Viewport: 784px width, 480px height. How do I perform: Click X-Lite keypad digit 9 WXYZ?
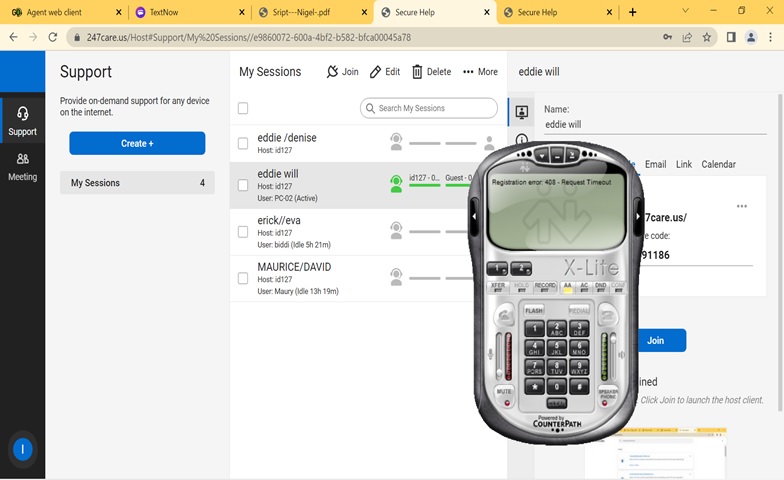point(579,368)
